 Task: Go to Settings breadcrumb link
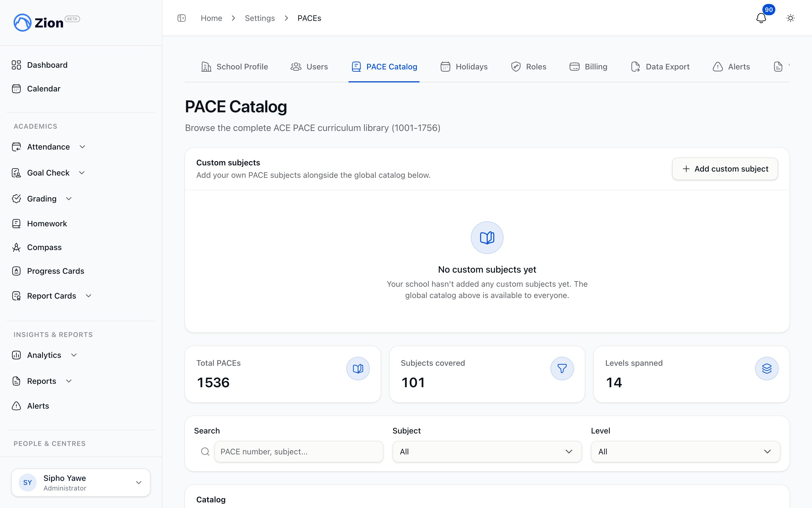(260, 18)
